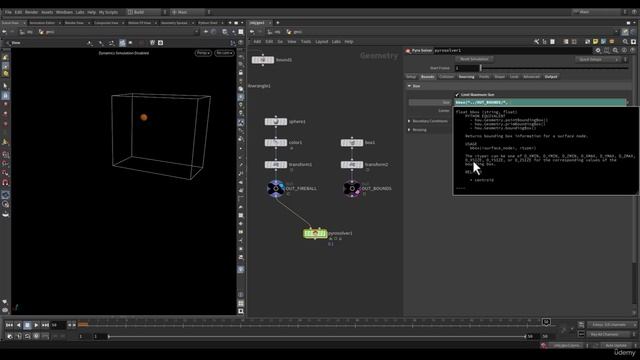Screen dimensions: 640x360
Task: Open the Windows menu
Action: [x=64, y=12]
